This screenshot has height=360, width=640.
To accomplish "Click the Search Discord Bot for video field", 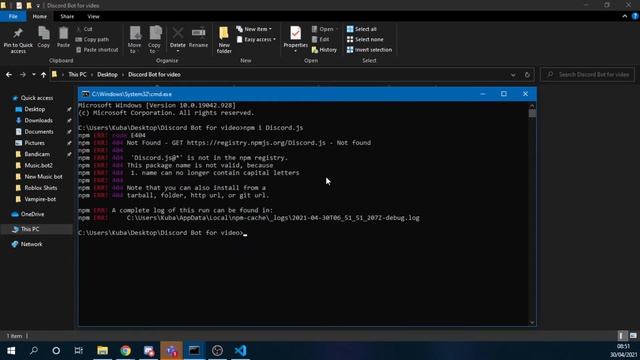I will click(588, 75).
